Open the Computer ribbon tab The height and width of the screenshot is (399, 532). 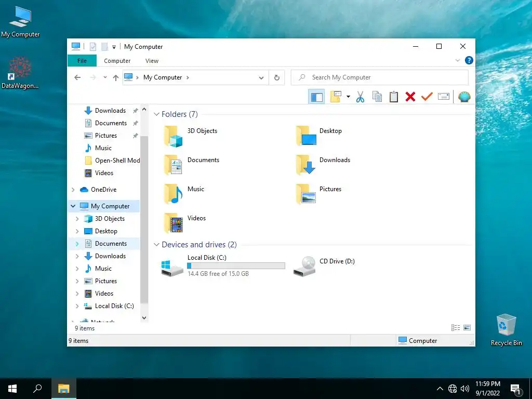(x=117, y=61)
